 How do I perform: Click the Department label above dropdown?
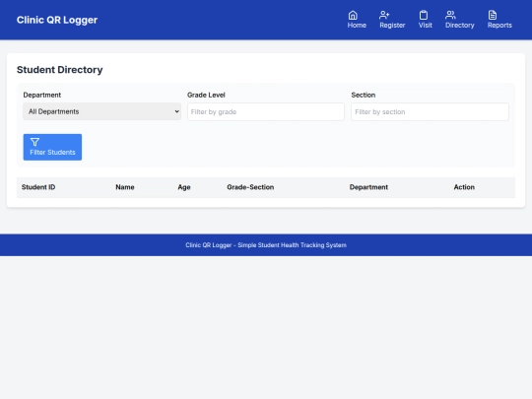(42, 95)
